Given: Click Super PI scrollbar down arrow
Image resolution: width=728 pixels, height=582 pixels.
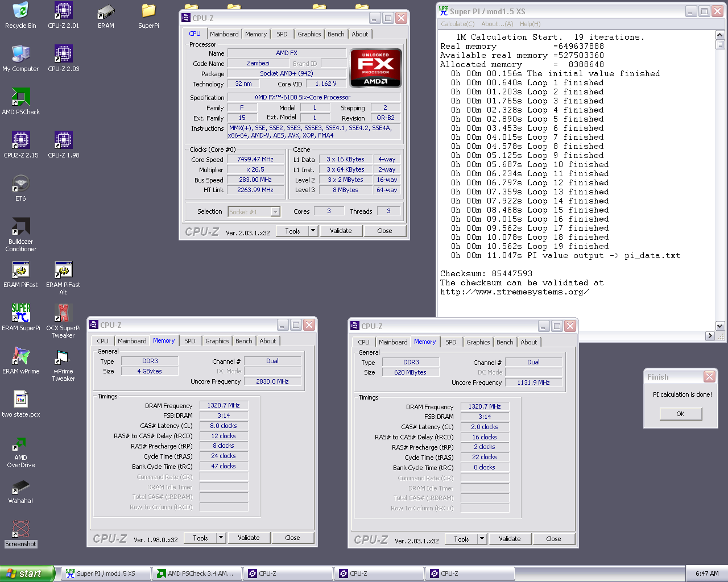Looking at the screenshot, I should click(x=720, y=326).
